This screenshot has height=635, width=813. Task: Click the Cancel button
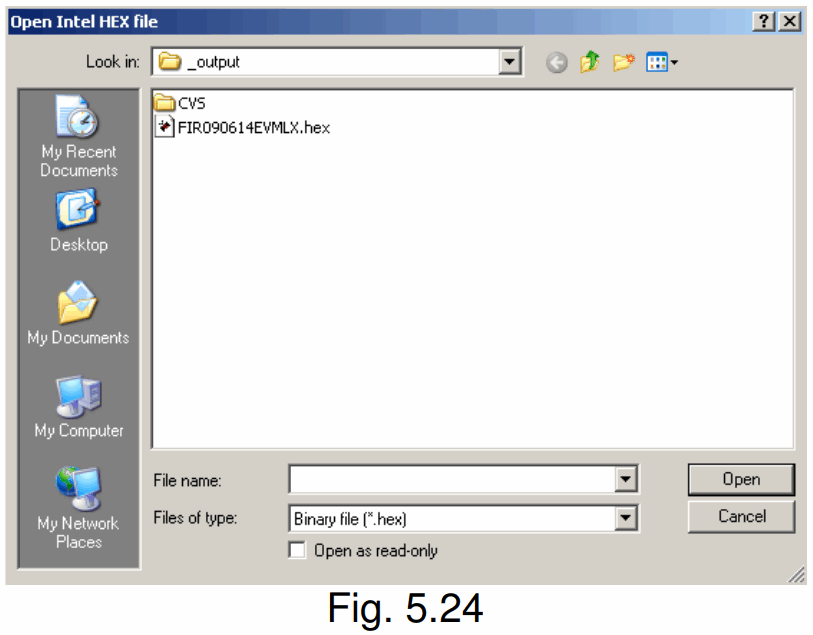click(x=741, y=516)
